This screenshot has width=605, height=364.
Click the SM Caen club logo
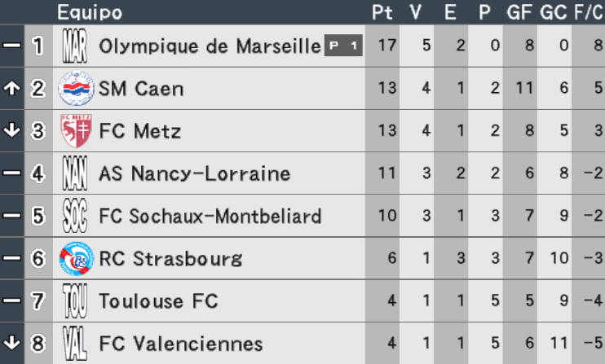(76, 88)
